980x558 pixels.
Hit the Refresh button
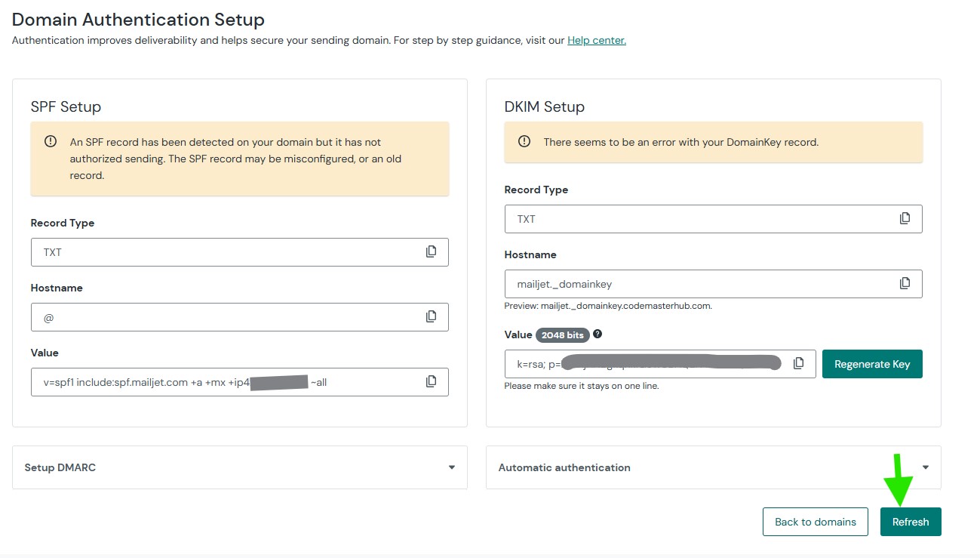(910, 522)
